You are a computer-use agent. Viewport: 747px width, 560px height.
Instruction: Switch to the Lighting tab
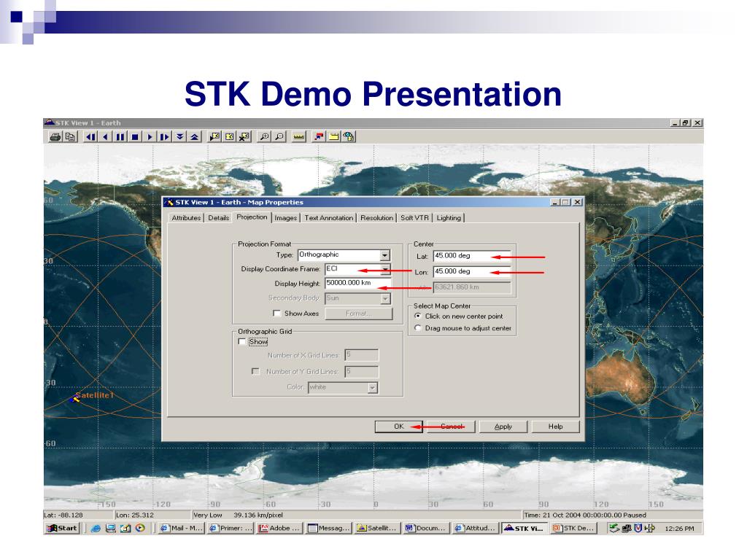tap(449, 218)
